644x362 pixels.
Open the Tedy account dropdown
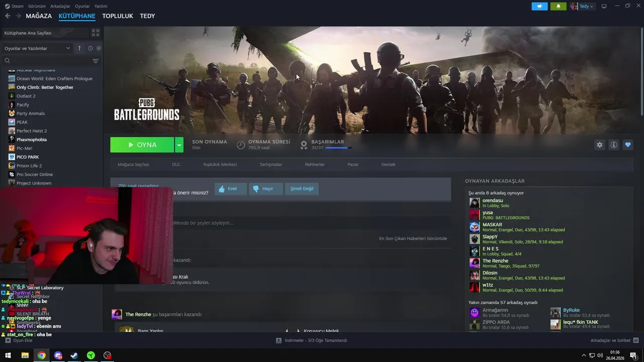coord(582,6)
